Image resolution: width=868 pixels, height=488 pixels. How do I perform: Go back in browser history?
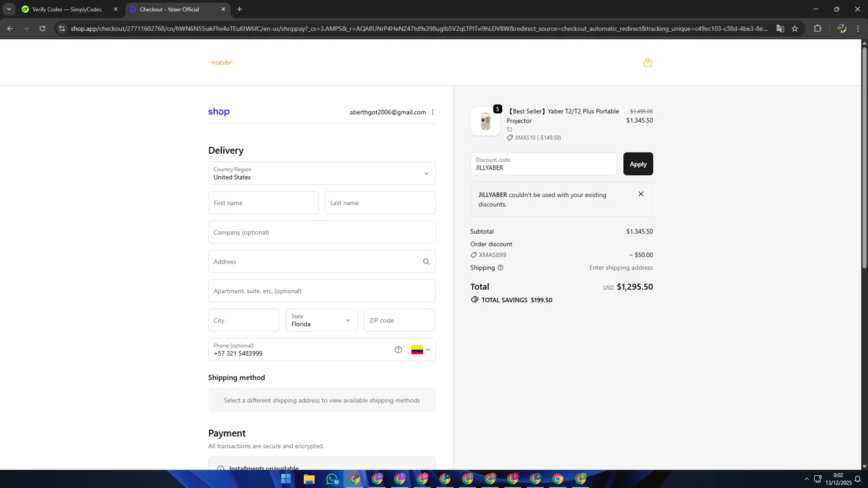tap(10, 28)
